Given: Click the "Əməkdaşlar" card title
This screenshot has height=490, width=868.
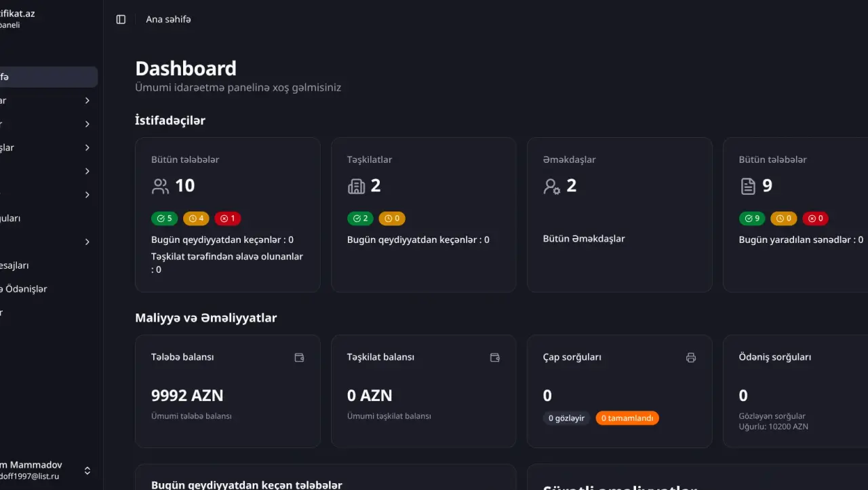Looking at the screenshot, I should [570, 160].
